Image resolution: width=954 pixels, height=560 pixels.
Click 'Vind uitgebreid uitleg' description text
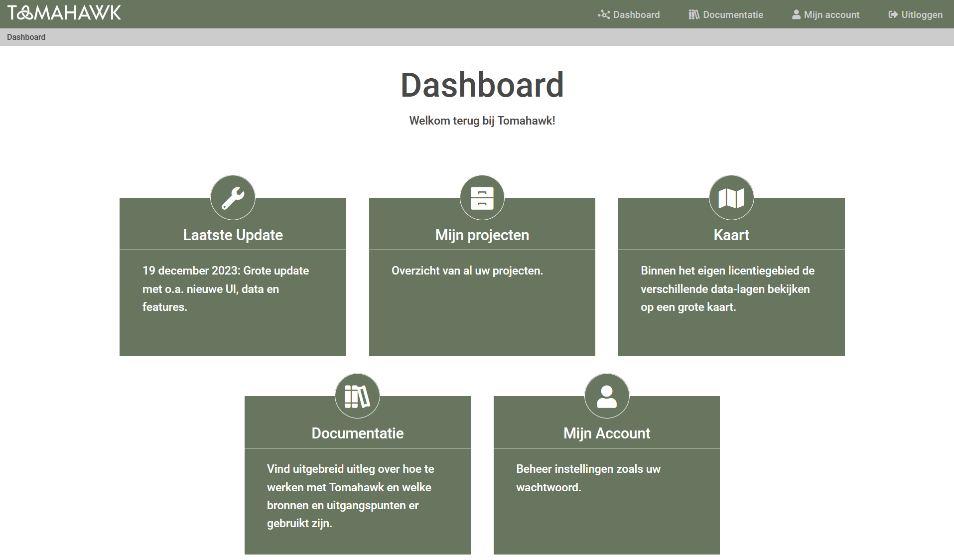click(351, 496)
